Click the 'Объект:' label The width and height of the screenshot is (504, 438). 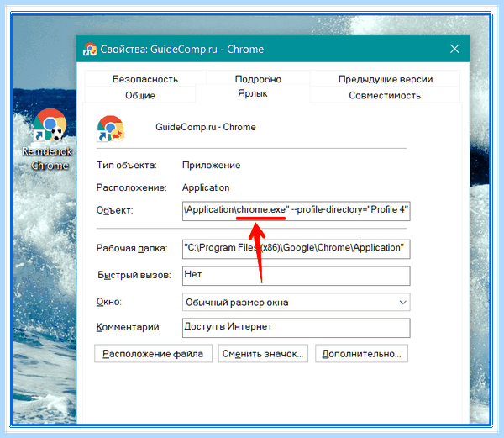(115, 210)
